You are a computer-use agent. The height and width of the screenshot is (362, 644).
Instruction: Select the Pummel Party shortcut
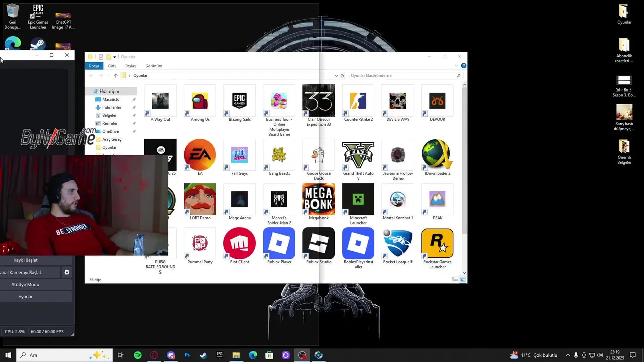pos(200,246)
